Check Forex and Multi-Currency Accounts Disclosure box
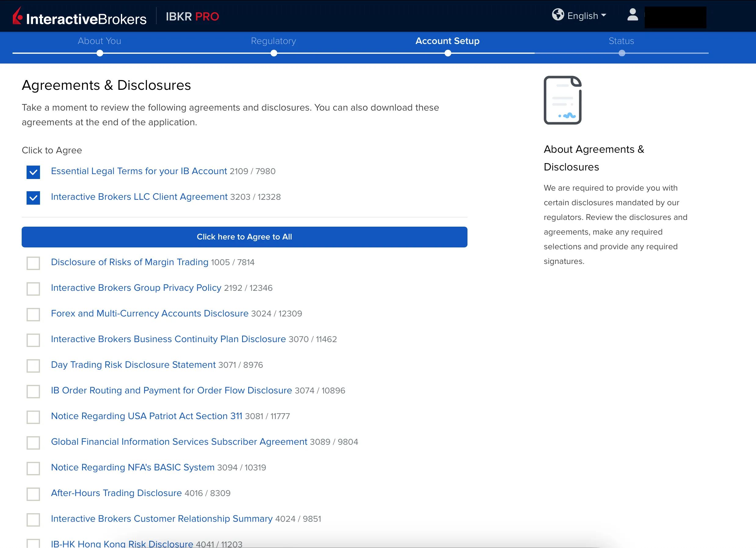Viewport: 756px width, 548px height. pyautogui.click(x=33, y=315)
